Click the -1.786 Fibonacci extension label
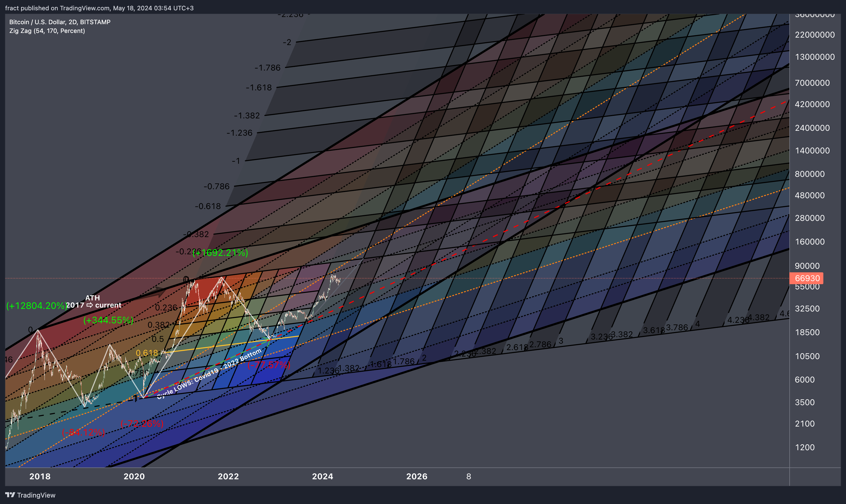 267,68
